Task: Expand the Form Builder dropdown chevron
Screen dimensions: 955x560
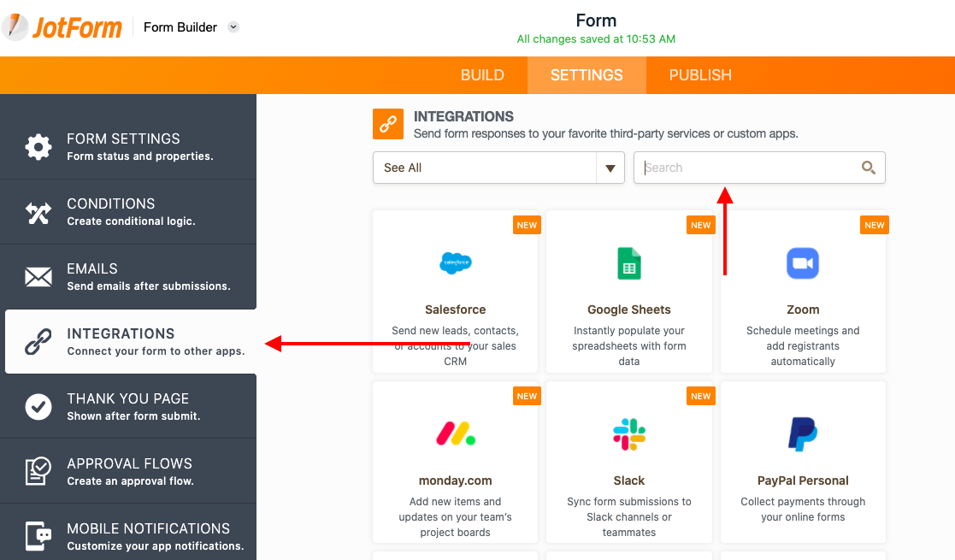Action: pos(233,27)
